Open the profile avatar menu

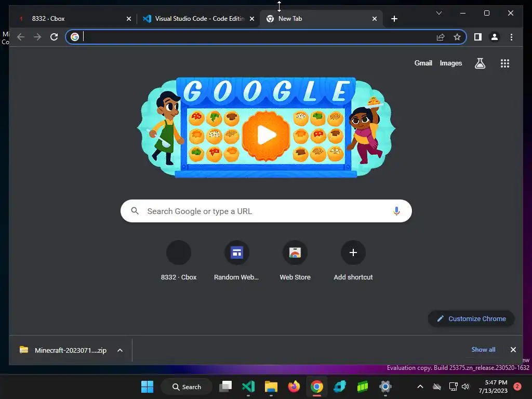(x=495, y=37)
